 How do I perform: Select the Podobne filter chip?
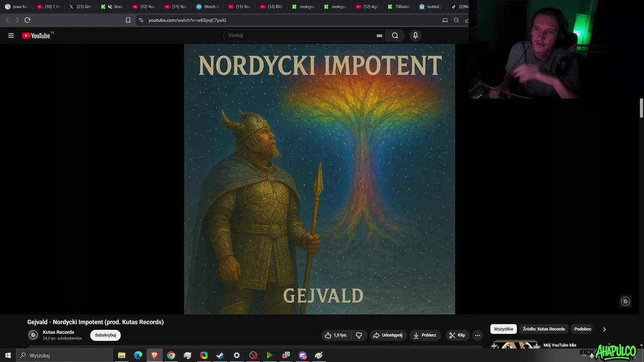point(583,329)
